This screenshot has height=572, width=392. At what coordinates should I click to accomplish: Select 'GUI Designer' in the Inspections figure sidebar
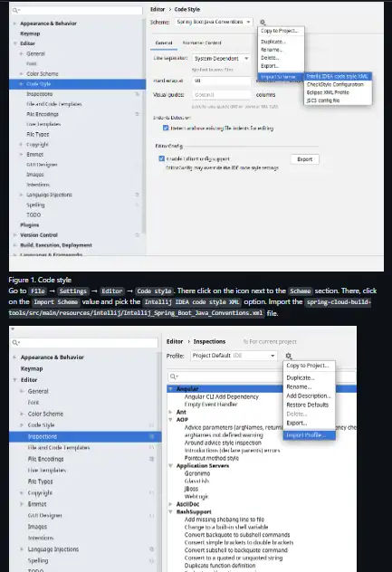[45, 516]
